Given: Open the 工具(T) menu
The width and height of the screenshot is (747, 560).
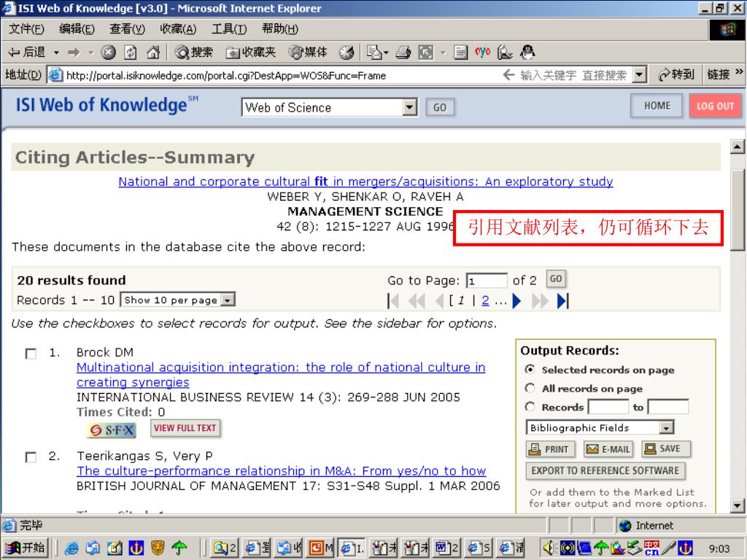Looking at the screenshot, I should point(229,29).
